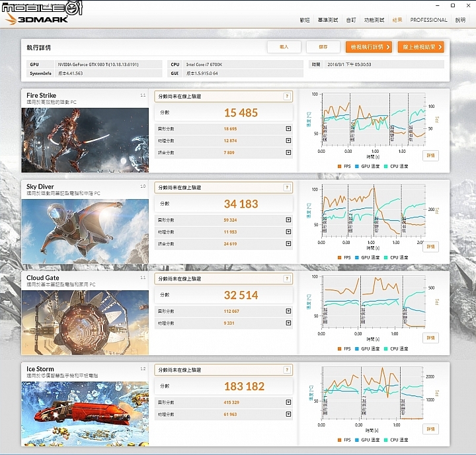Open Cloud Gate chart 詳情 details button

[430, 338]
